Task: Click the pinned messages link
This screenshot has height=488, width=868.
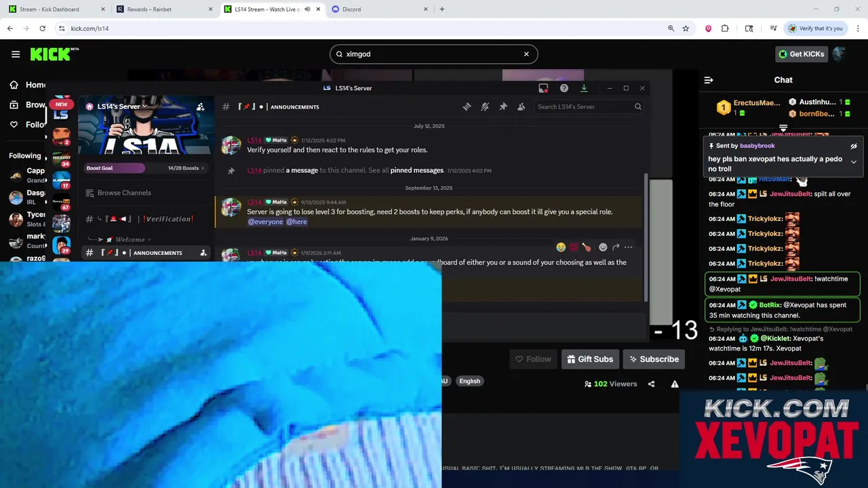Action: point(417,171)
